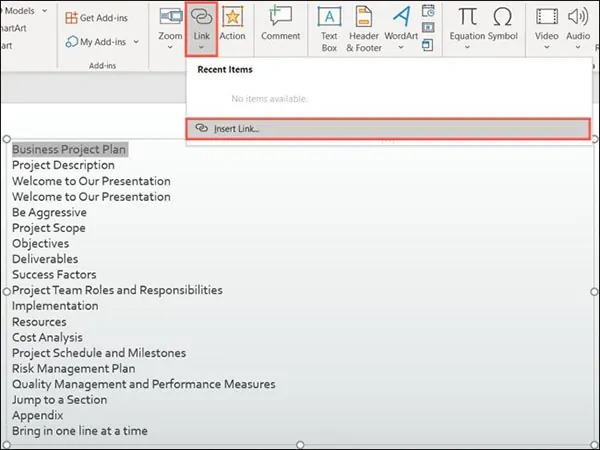The image size is (600, 450).
Task: Click Quality Management and Performance Measures
Action: pyautogui.click(x=143, y=384)
